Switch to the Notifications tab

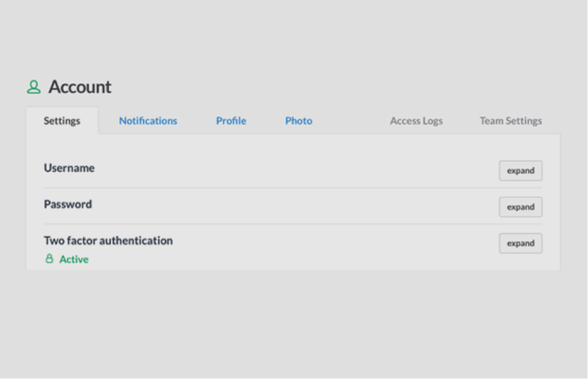(148, 121)
